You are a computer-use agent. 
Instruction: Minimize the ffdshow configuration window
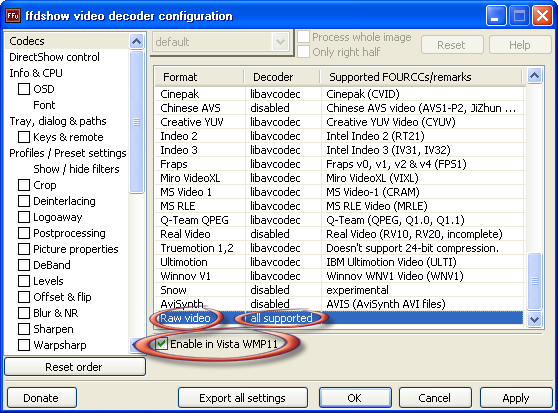pos(496,16)
